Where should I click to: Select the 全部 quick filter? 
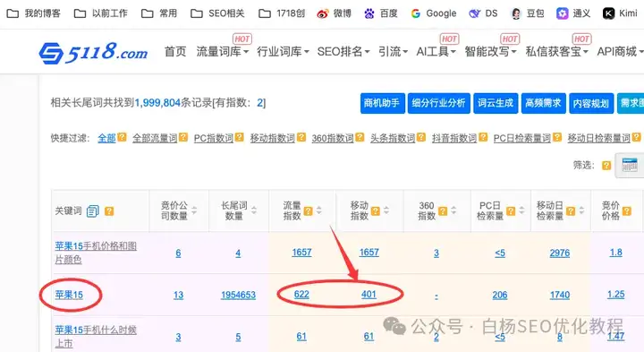click(x=106, y=138)
